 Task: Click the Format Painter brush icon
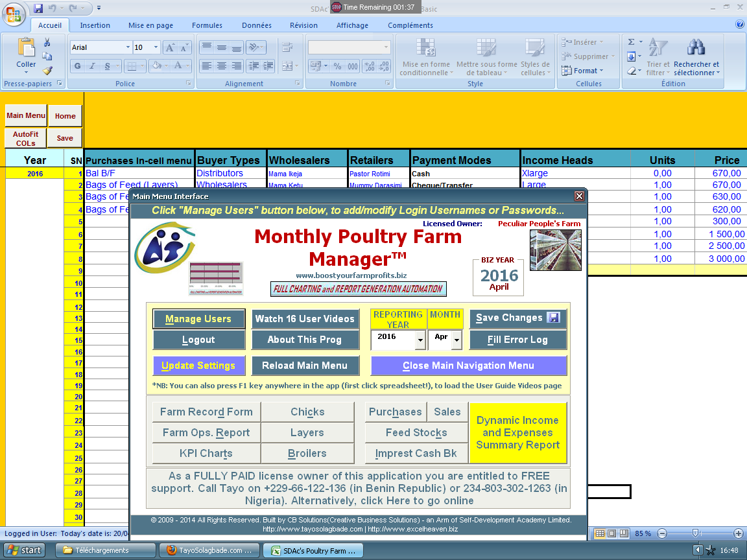(47, 71)
